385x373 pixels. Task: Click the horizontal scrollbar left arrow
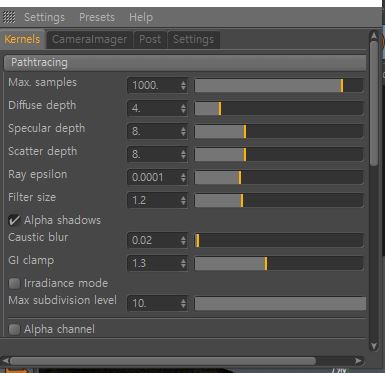pos(6,360)
